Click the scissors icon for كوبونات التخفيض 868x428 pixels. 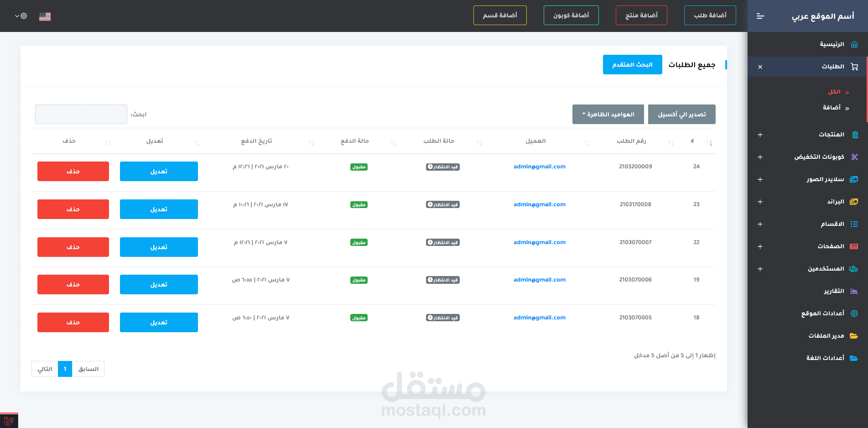(x=854, y=157)
